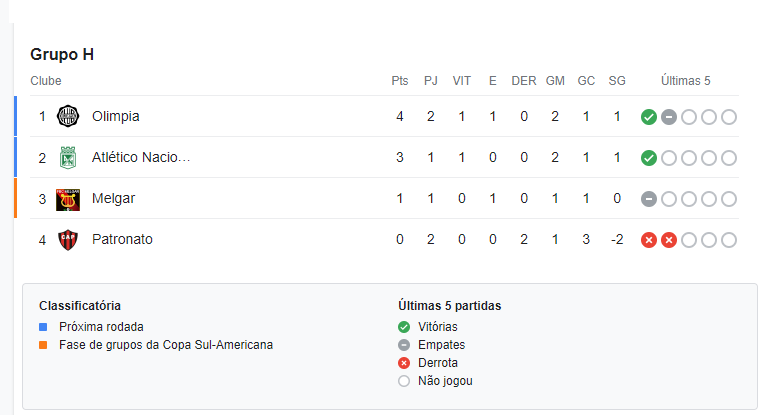Click the blue Próxima rodada legend swatch

[43, 327]
